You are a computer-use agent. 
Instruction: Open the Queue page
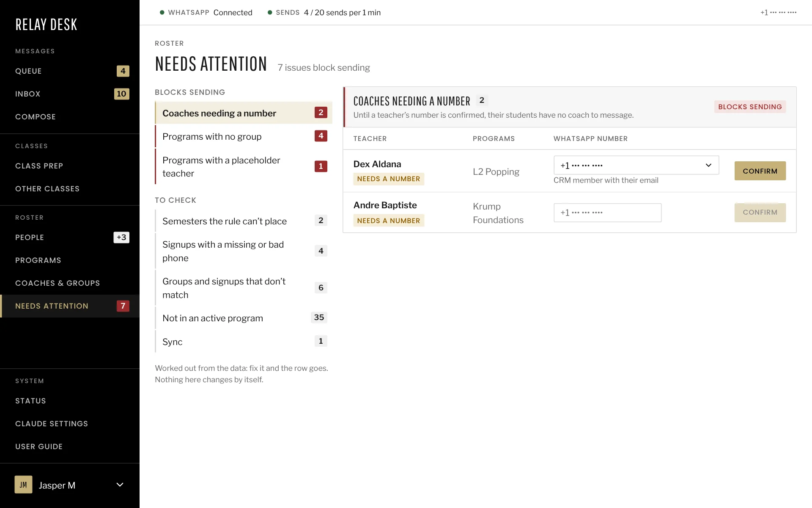(x=70, y=71)
